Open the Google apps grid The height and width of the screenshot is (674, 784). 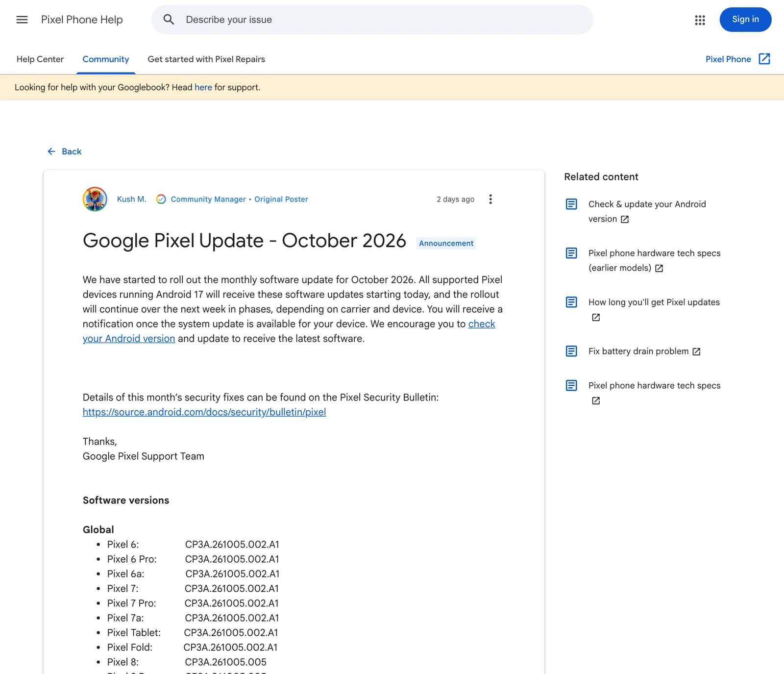click(700, 20)
